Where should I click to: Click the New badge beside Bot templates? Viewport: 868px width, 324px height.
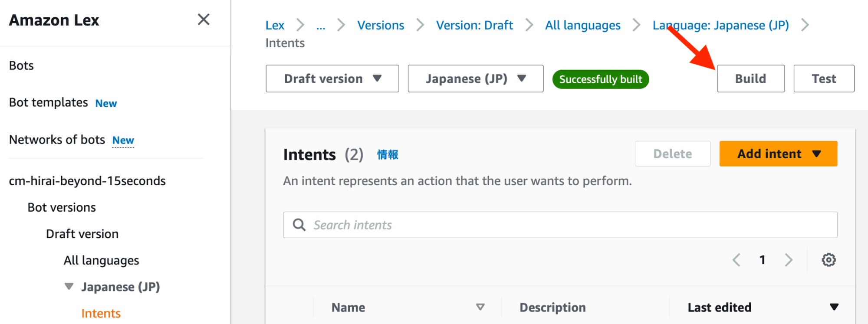106,104
